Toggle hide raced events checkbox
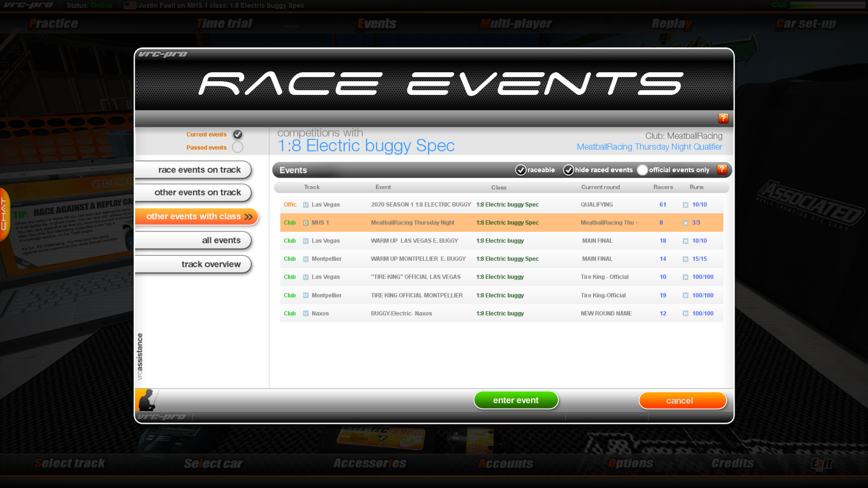Image resolution: width=868 pixels, height=488 pixels. 568,170
